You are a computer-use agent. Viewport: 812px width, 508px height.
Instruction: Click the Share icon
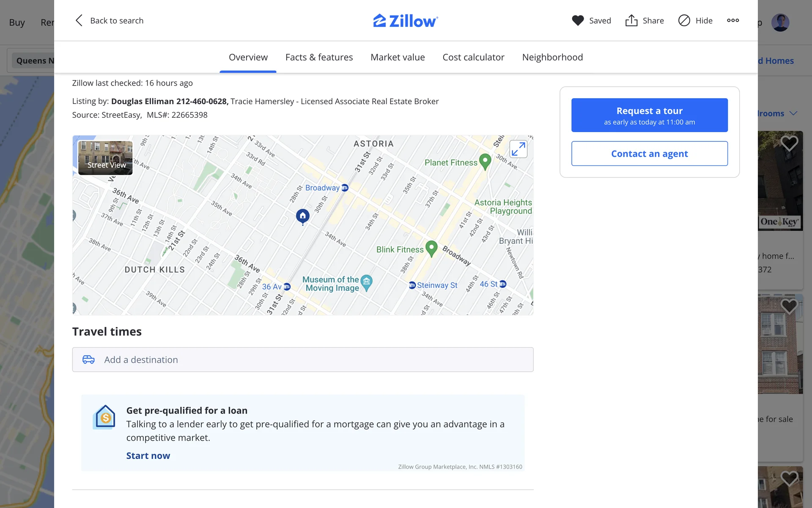631,20
